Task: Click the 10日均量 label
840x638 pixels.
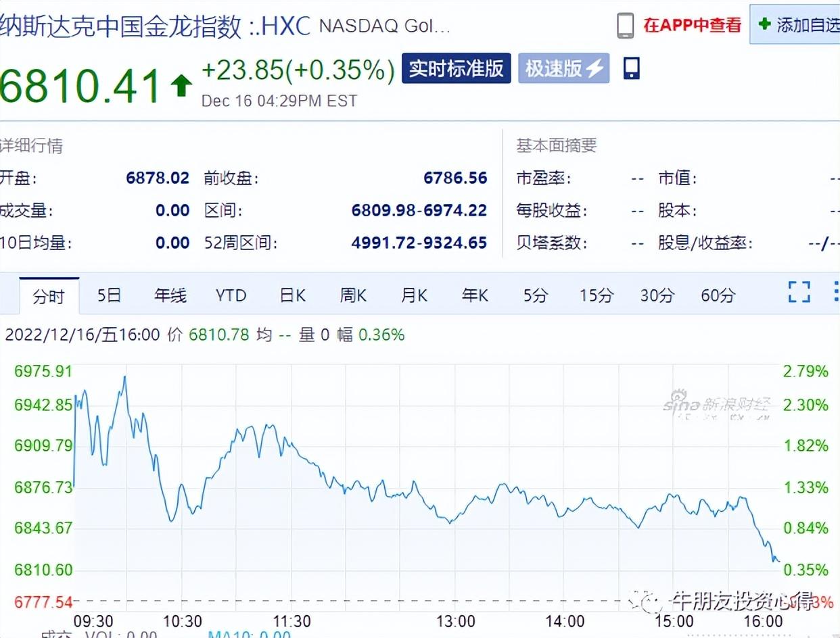Action: tap(35, 243)
